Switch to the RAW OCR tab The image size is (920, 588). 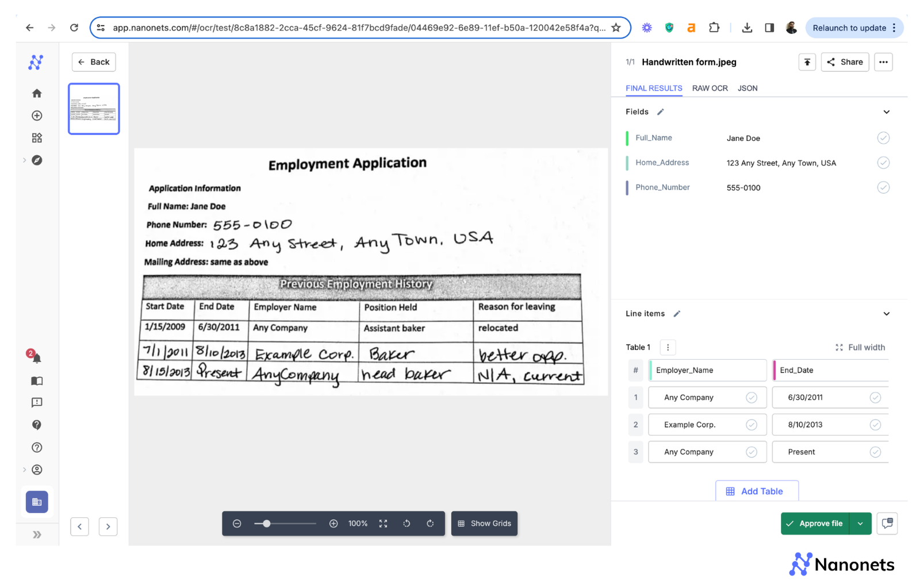tap(710, 88)
